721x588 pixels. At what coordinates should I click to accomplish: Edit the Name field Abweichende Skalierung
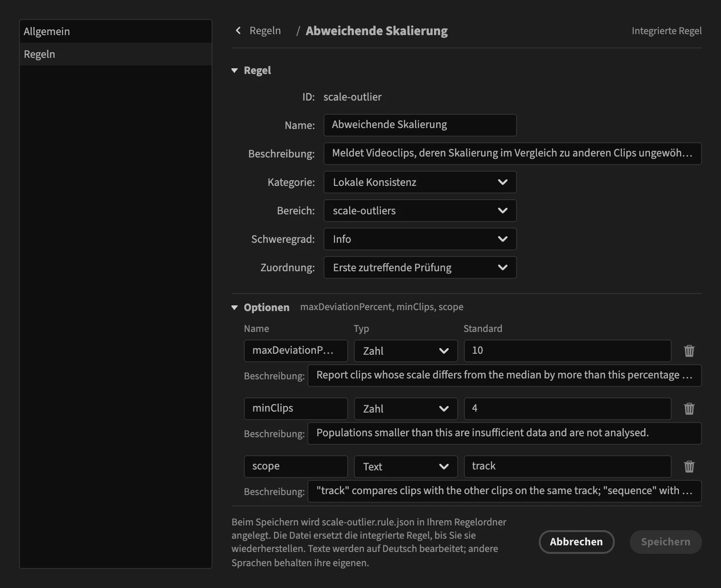click(420, 125)
